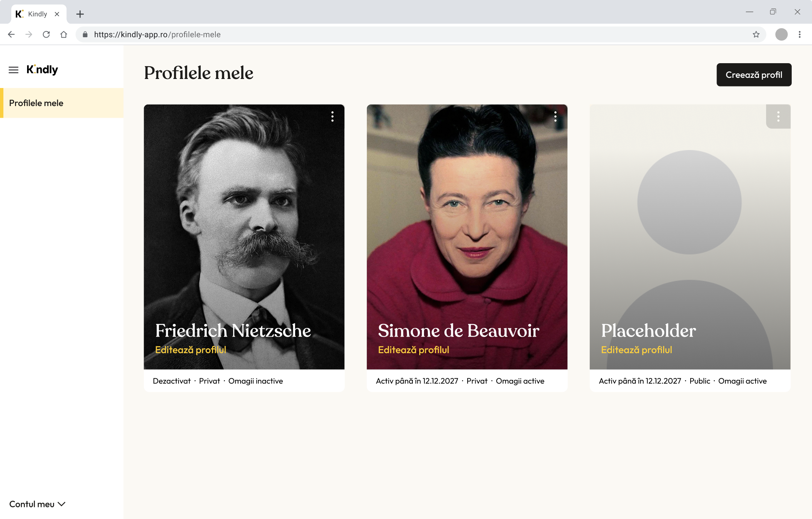Open three-dot menu on Placeholder card
Screen dimensions: 812x519
pos(778,117)
